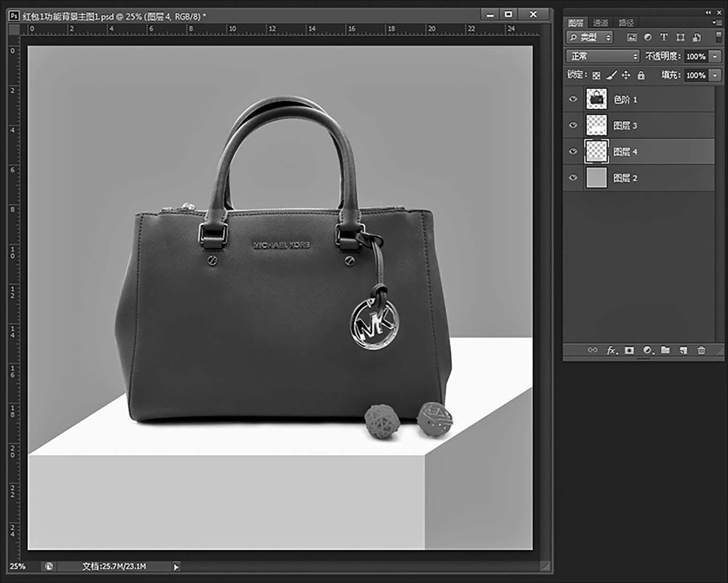
Task: Switch to the 路径 paths tab
Action: click(626, 23)
